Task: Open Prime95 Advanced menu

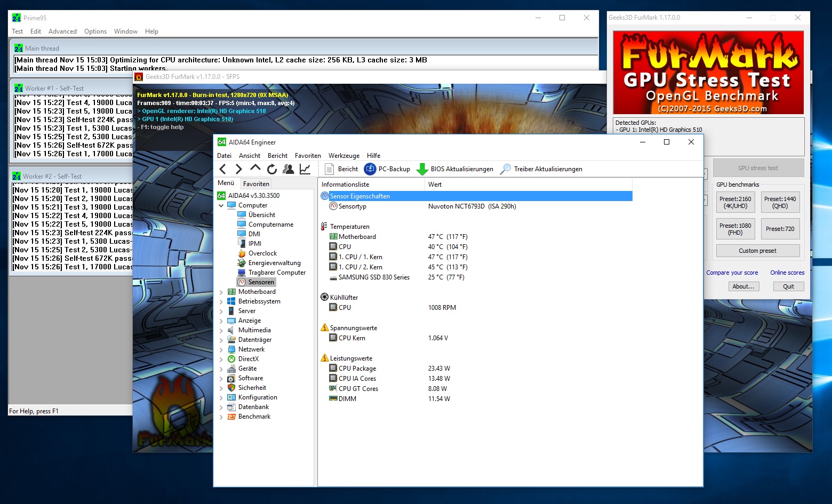Action: (x=62, y=31)
